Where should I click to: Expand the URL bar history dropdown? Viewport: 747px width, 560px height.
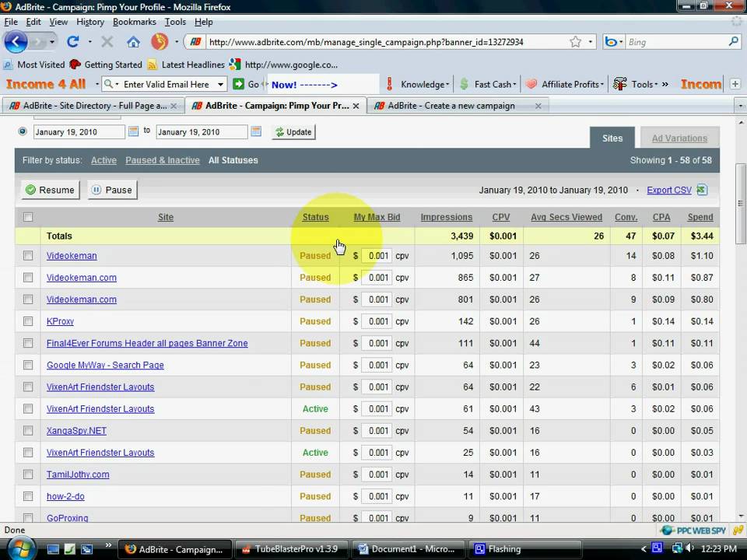(x=591, y=42)
